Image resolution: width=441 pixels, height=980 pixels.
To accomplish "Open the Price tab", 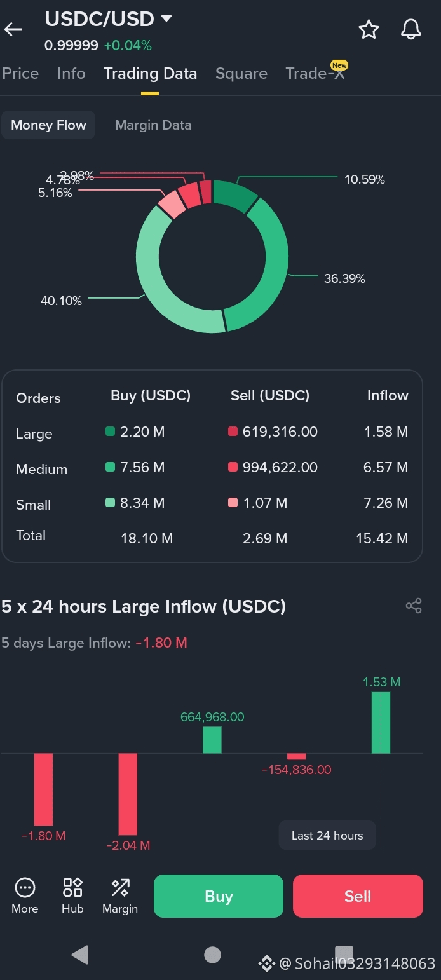I will pyautogui.click(x=20, y=73).
